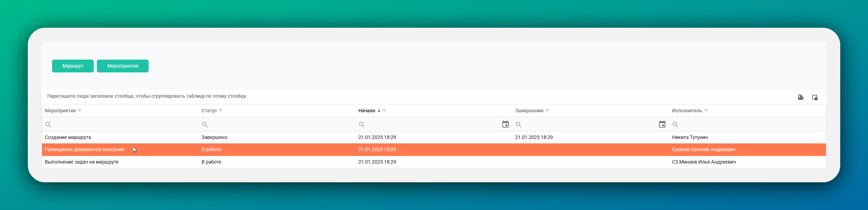Viewport: 868px width, 210px height.
Task: Open calendar picker in Завершение filter
Action: [662, 124]
